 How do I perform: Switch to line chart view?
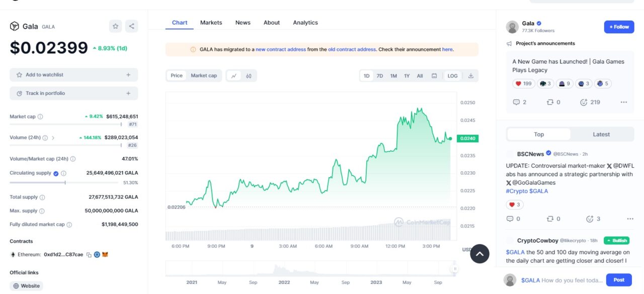[x=234, y=76]
